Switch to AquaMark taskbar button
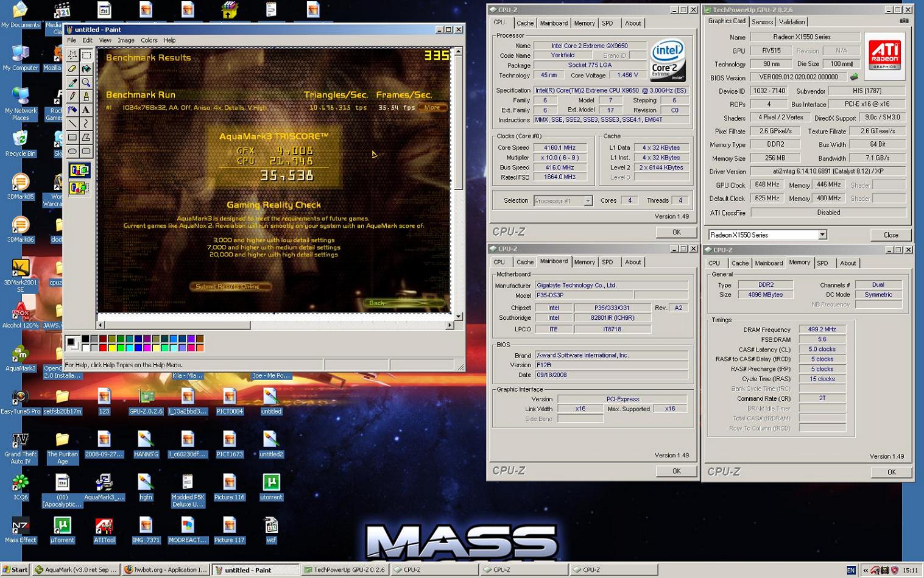Image resolution: width=924 pixels, height=578 pixels. pos(76,570)
